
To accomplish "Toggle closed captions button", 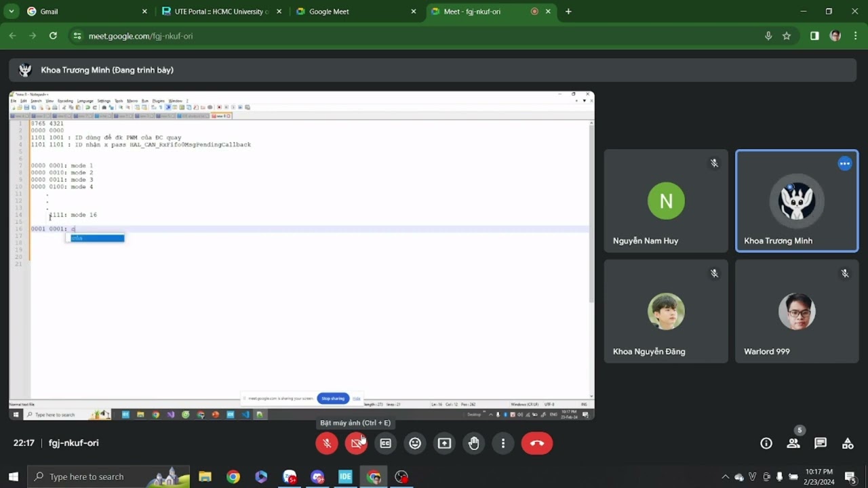I will click(385, 443).
